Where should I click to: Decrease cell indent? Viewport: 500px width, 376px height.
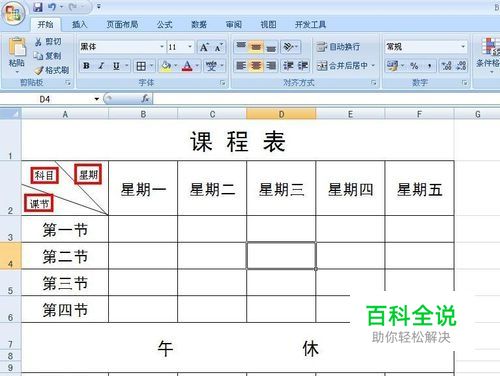[288, 66]
